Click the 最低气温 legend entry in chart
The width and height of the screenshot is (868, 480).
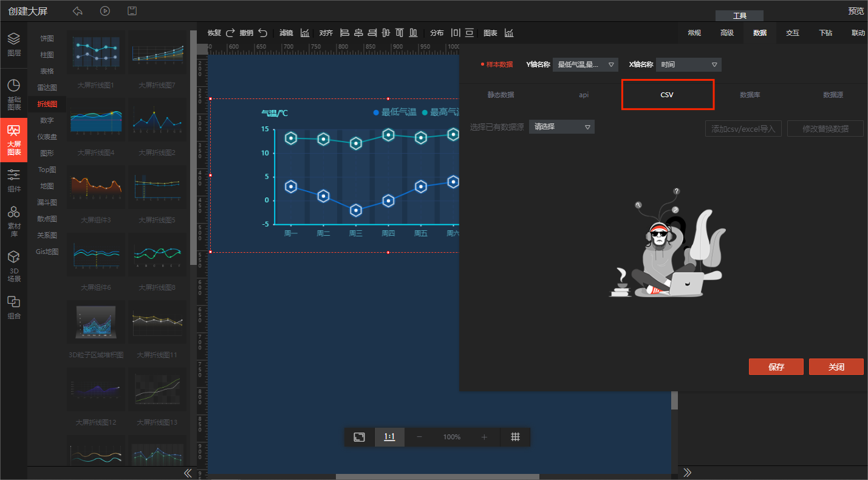click(x=394, y=112)
